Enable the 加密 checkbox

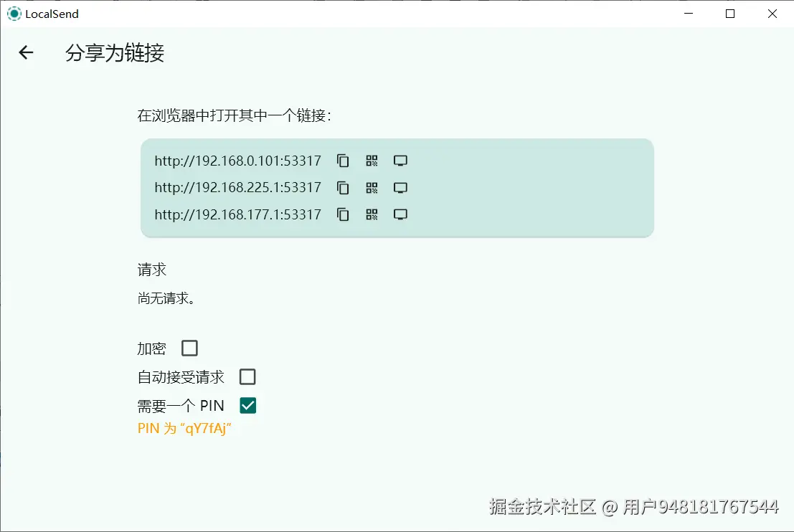[x=189, y=348]
